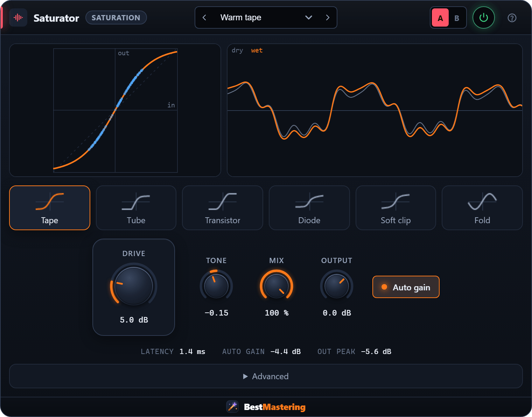This screenshot has height=417, width=532.
Task: Click the transfer curve graph
Action: click(115, 110)
